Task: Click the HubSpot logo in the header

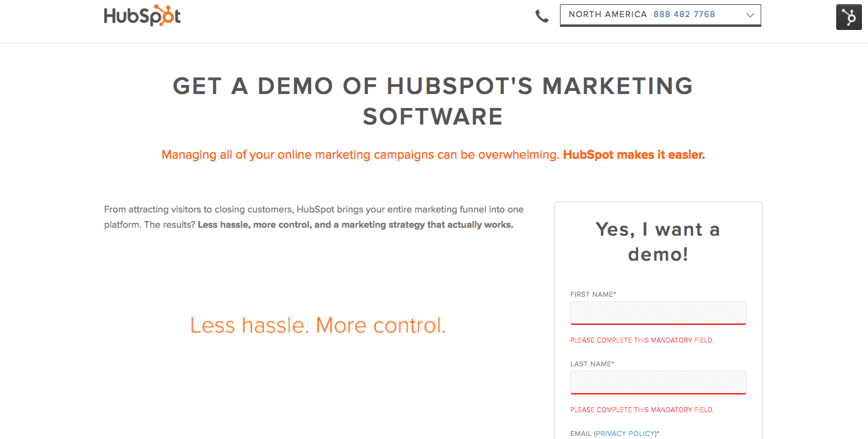Action: point(142,16)
